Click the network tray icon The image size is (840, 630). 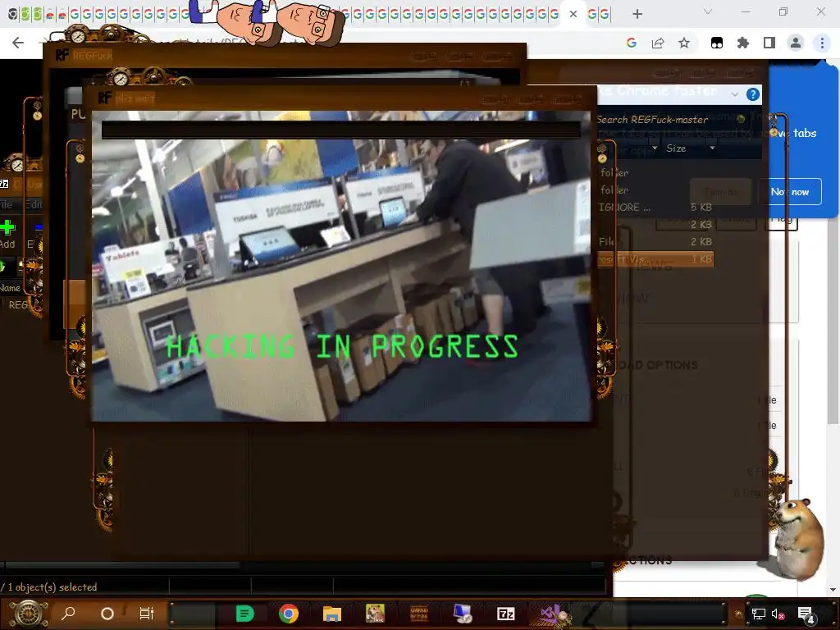click(758, 614)
